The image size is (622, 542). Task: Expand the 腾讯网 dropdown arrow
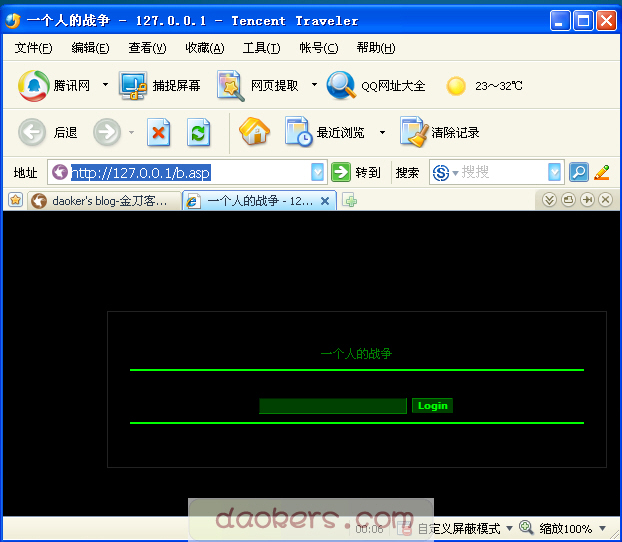[x=105, y=85]
